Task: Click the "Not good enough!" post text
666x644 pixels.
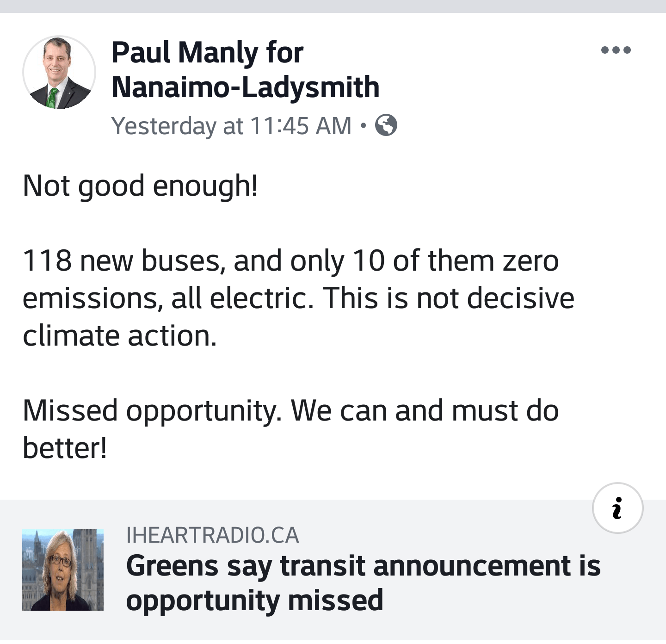Action: tap(140, 186)
